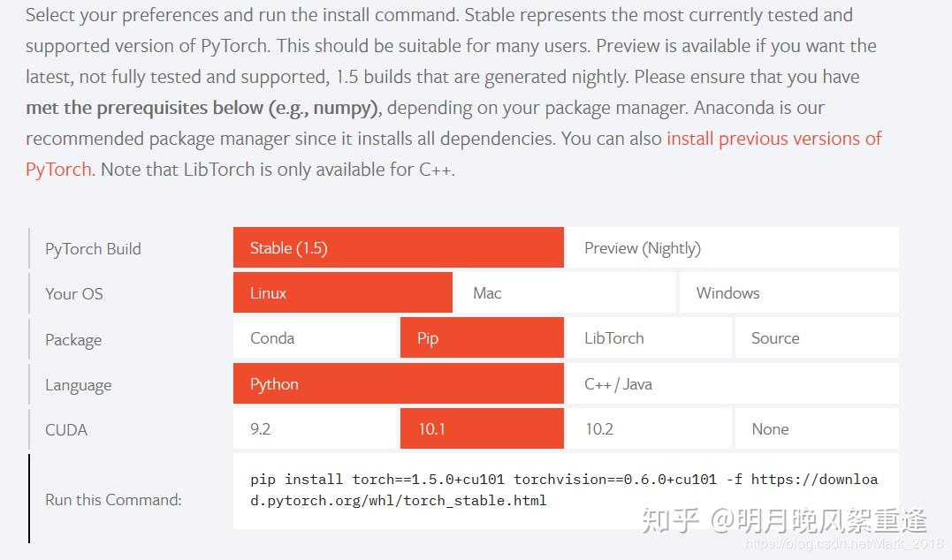
Task: Choose Python language
Action: coord(399,383)
